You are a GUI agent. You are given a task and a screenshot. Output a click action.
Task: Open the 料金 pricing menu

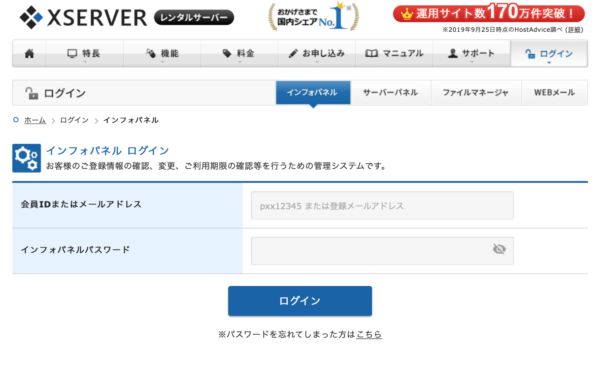click(239, 54)
